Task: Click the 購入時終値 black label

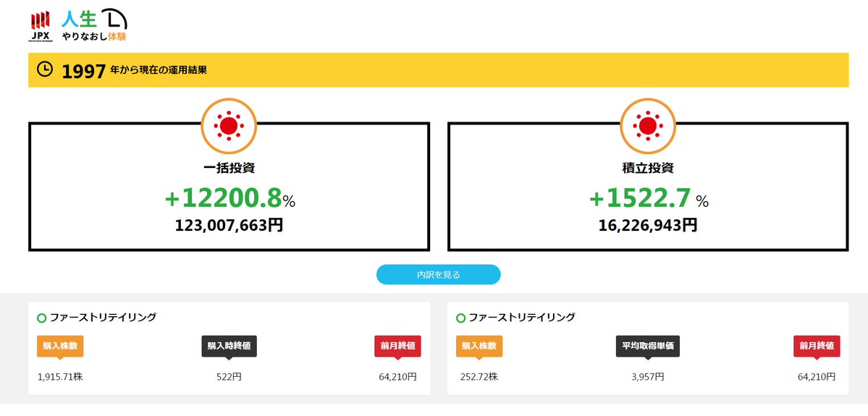Action: (x=229, y=346)
